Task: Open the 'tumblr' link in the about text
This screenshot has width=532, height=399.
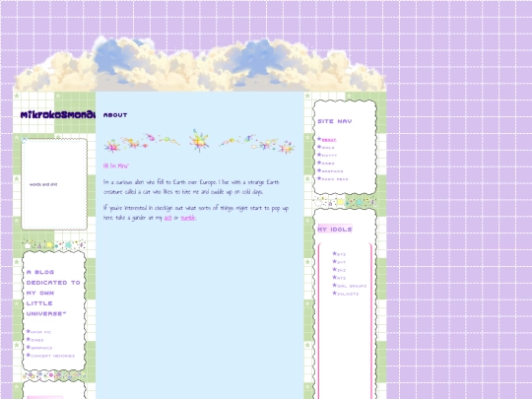Action: tap(188, 218)
